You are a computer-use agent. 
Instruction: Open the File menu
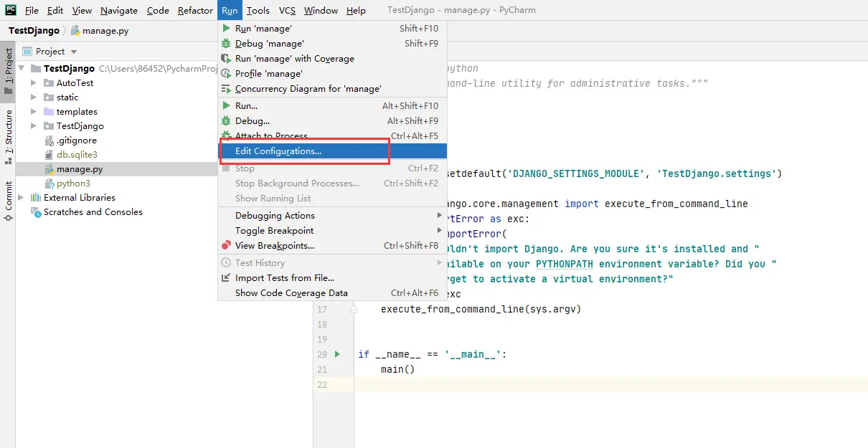pyautogui.click(x=32, y=10)
